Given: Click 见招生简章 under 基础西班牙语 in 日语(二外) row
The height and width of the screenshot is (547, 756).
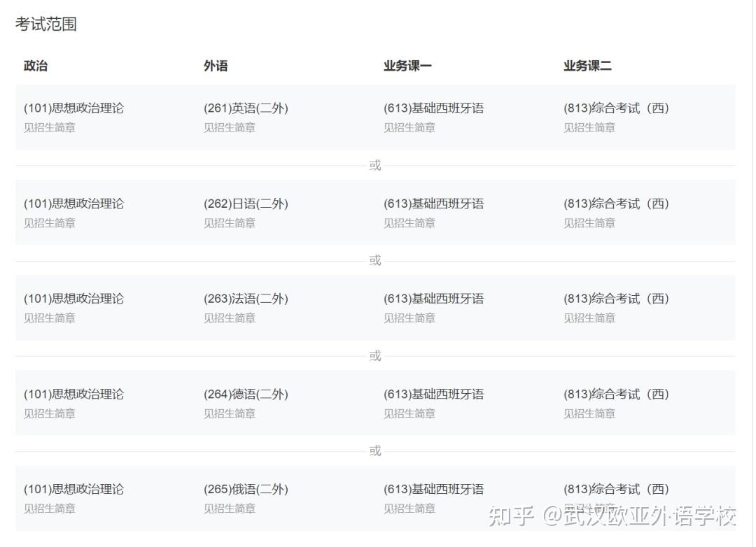Looking at the screenshot, I should [409, 223].
